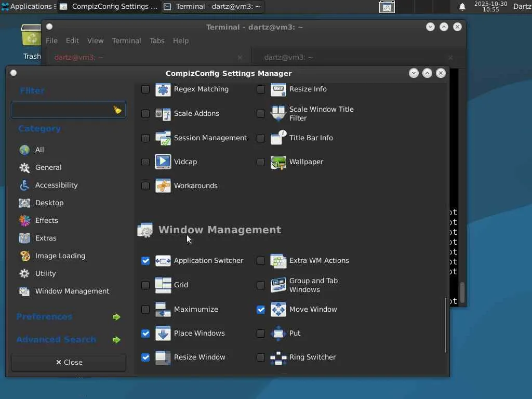Viewport: 532px width, 399px height.
Task: Enable the Grid checkbox
Action: point(145,285)
